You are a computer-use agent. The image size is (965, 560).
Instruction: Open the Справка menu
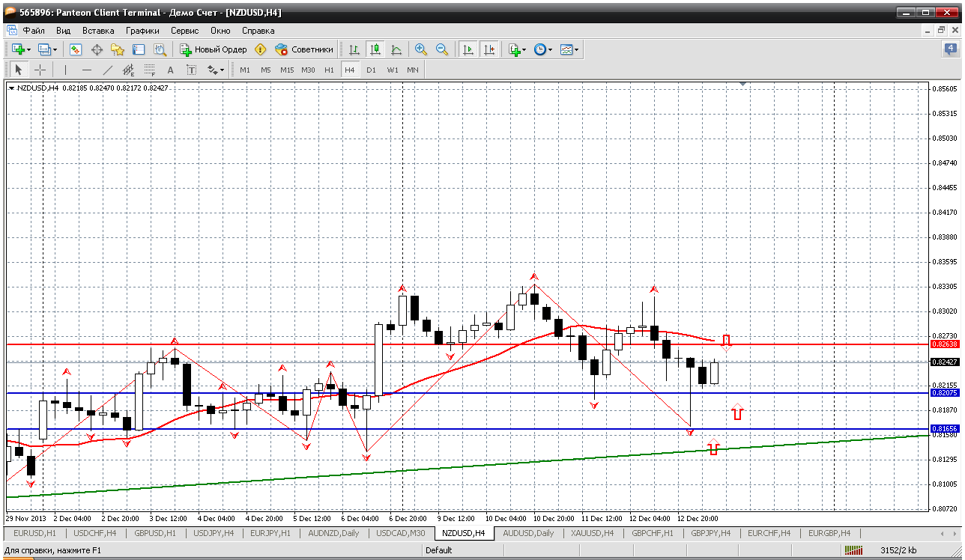click(258, 31)
